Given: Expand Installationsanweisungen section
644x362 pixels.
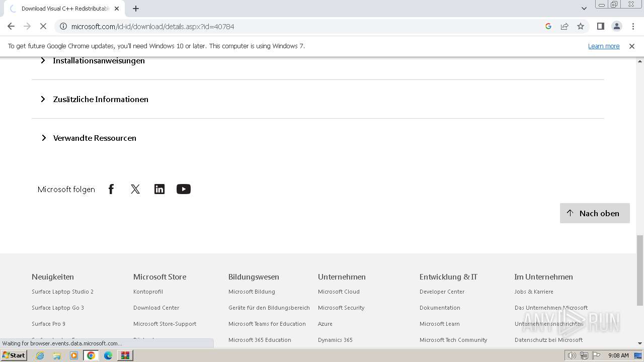Looking at the screenshot, I should 99,61.
